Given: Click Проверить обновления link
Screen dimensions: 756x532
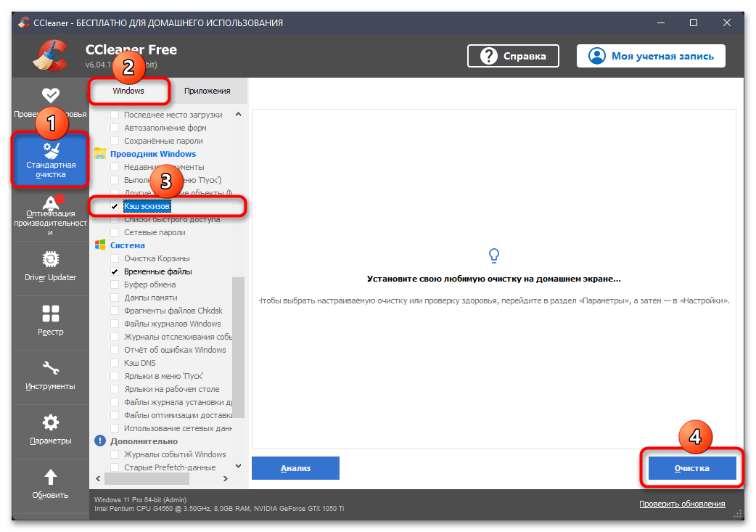Looking at the screenshot, I should coord(682,504).
